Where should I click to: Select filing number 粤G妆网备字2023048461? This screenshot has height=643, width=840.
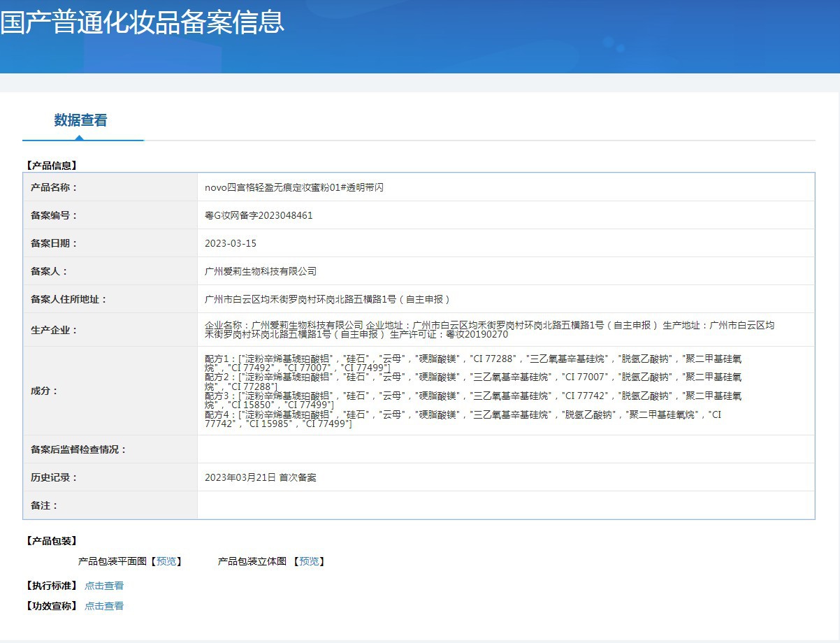click(x=259, y=215)
